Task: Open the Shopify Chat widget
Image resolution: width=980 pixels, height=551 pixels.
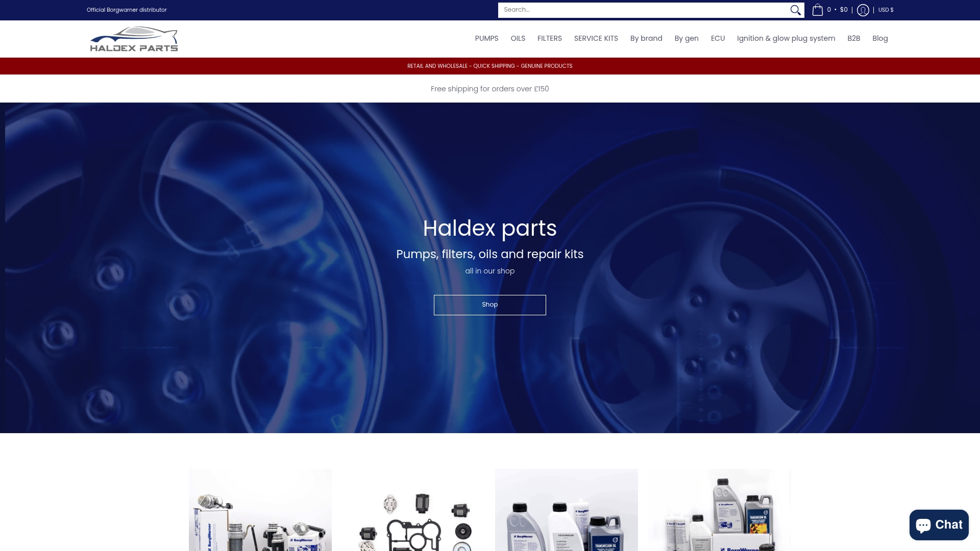Action: pyautogui.click(x=939, y=524)
